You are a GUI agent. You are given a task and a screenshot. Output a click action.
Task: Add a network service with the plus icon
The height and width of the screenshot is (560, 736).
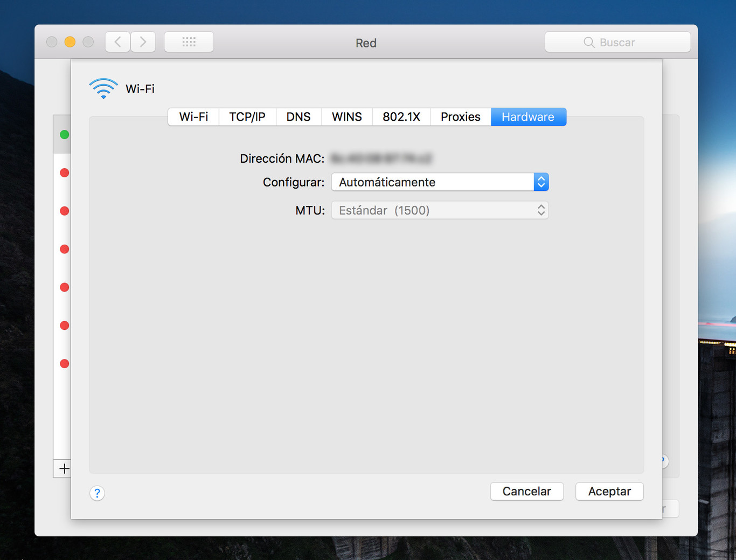pos(64,468)
